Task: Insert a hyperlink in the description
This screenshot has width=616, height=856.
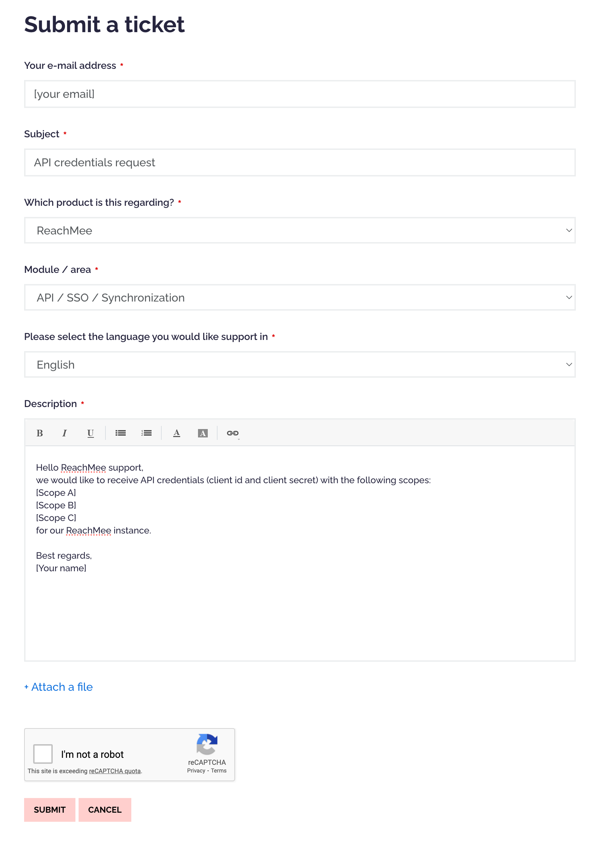Action: tap(232, 433)
